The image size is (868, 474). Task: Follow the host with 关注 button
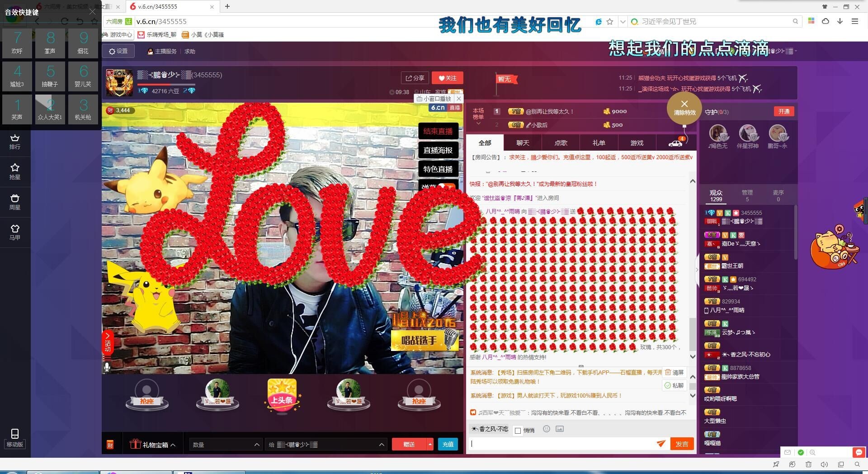pos(448,78)
